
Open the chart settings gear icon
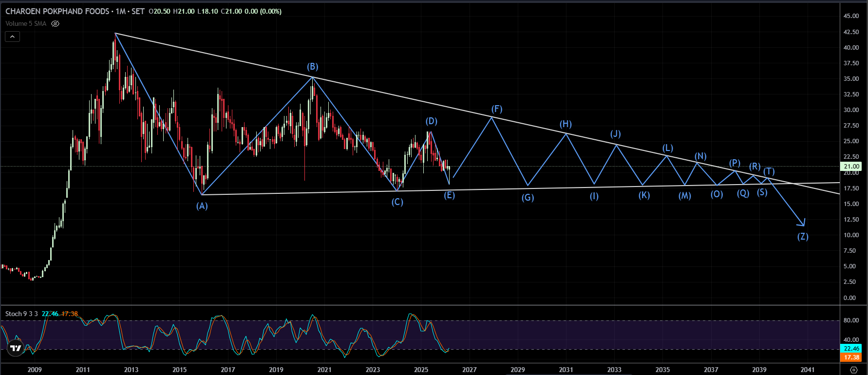click(853, 370)
